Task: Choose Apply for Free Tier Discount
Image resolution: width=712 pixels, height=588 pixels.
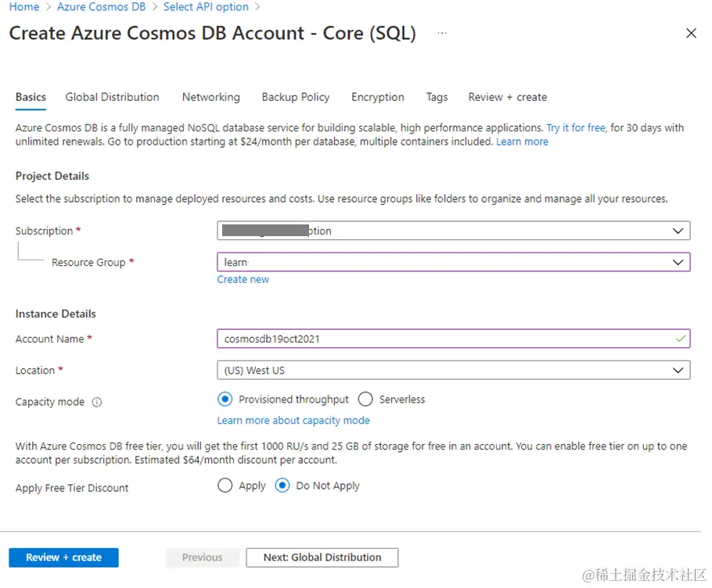Action: click(x=225, y=486)
